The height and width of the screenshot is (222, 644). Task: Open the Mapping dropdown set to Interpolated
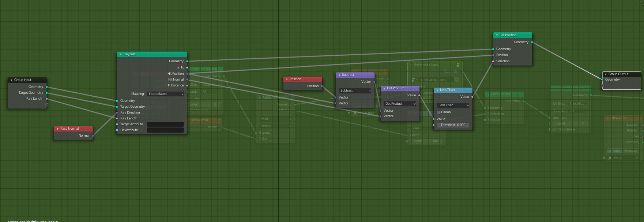166,94
